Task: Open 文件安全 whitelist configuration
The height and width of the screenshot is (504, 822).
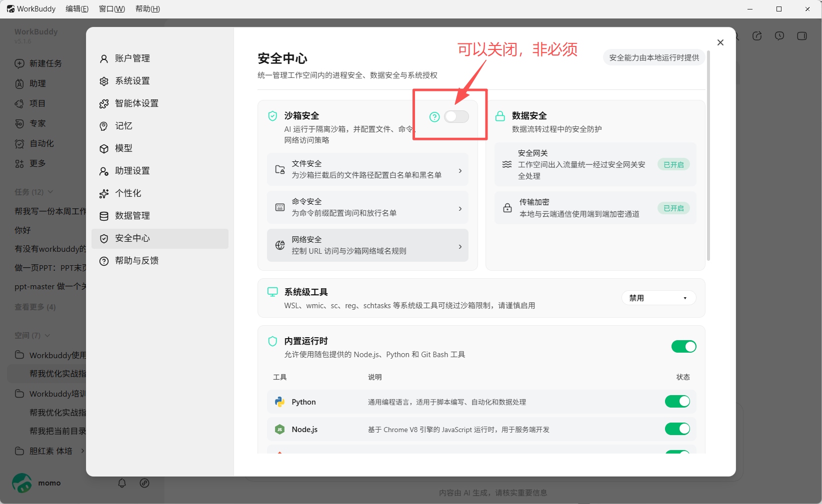Action: 367,170
